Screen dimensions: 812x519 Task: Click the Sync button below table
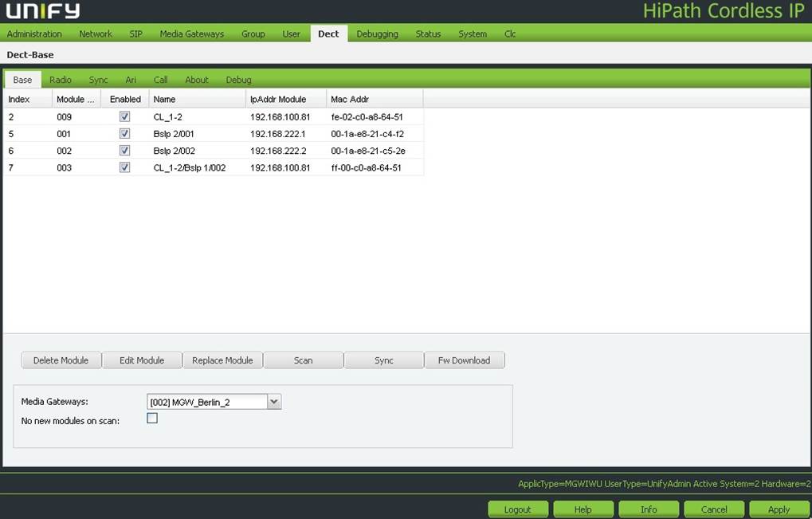pos(384,360)
